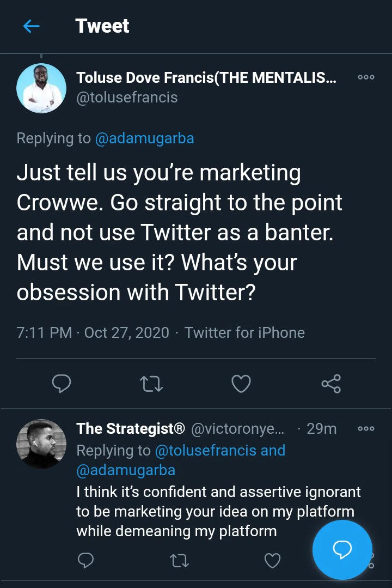View The Strategist's profile picture

(41, 444)
